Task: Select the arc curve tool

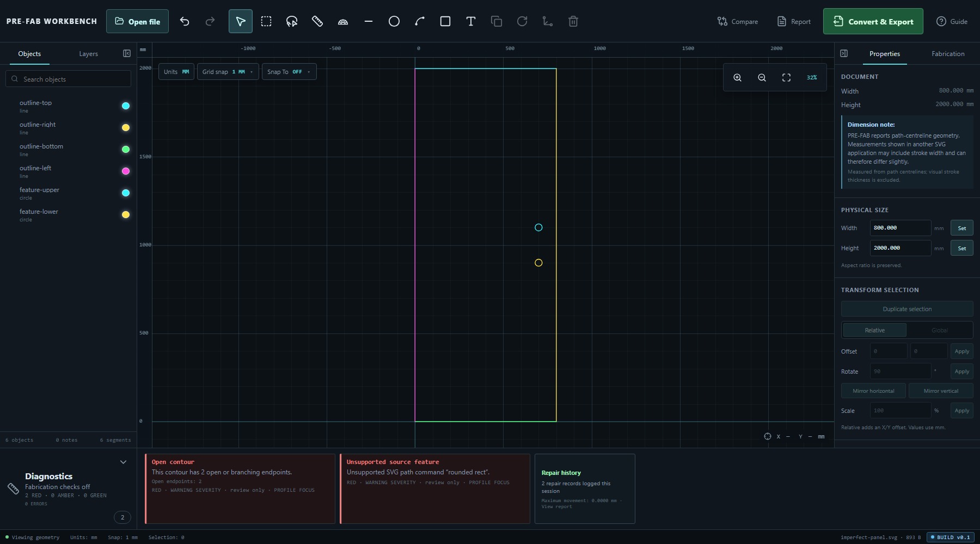Action: point(420,21)
